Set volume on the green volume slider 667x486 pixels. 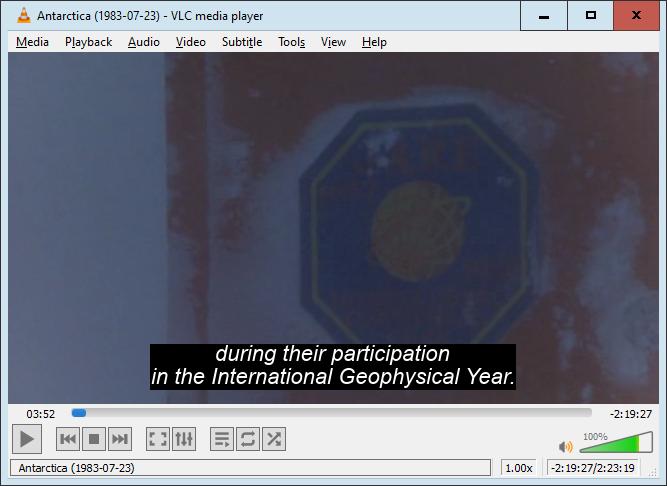616,442
